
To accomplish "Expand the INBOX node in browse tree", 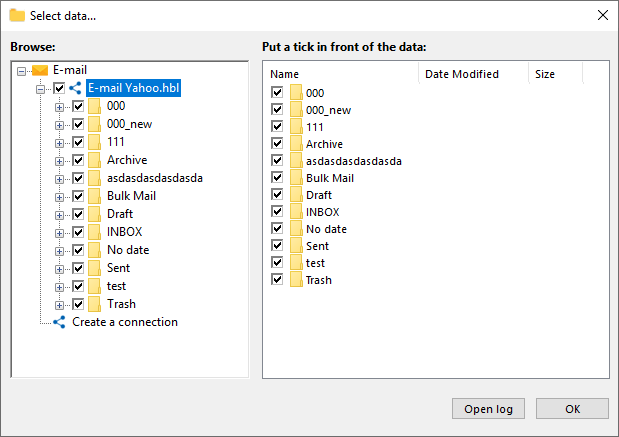I will [x=59, y=232].
